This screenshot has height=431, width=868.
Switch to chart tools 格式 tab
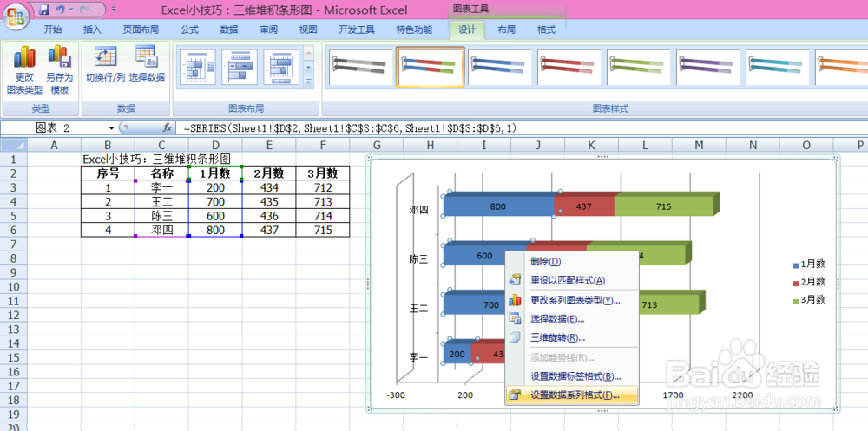coord(546,29)
